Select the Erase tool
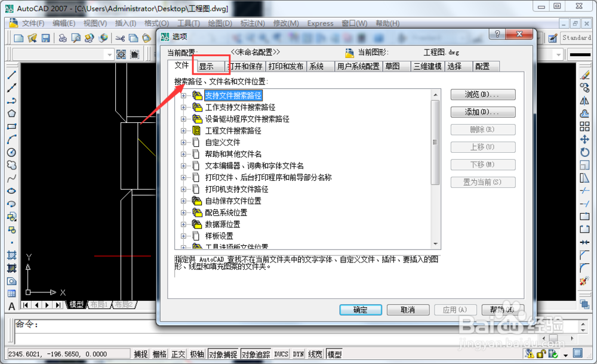 (584, 75)
